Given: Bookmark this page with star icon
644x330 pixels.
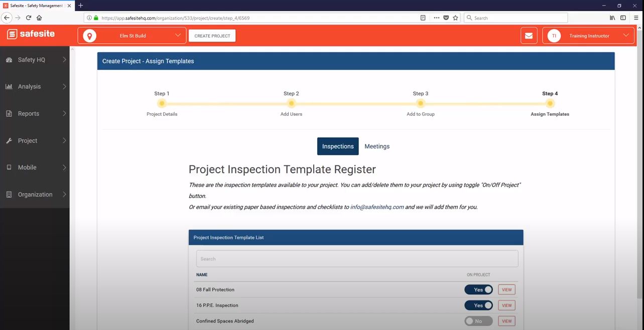Looking at the screenshot, I should tap(455, 18).
